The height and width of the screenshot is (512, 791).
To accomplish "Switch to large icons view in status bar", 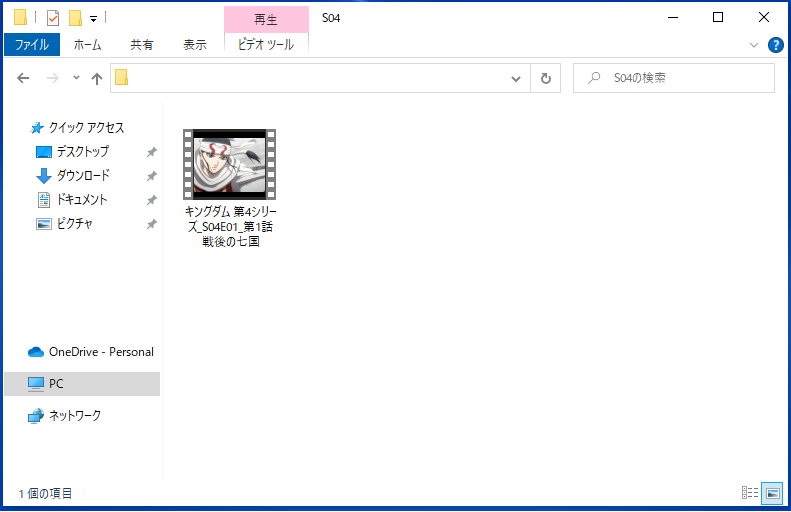I will (772, 493).
